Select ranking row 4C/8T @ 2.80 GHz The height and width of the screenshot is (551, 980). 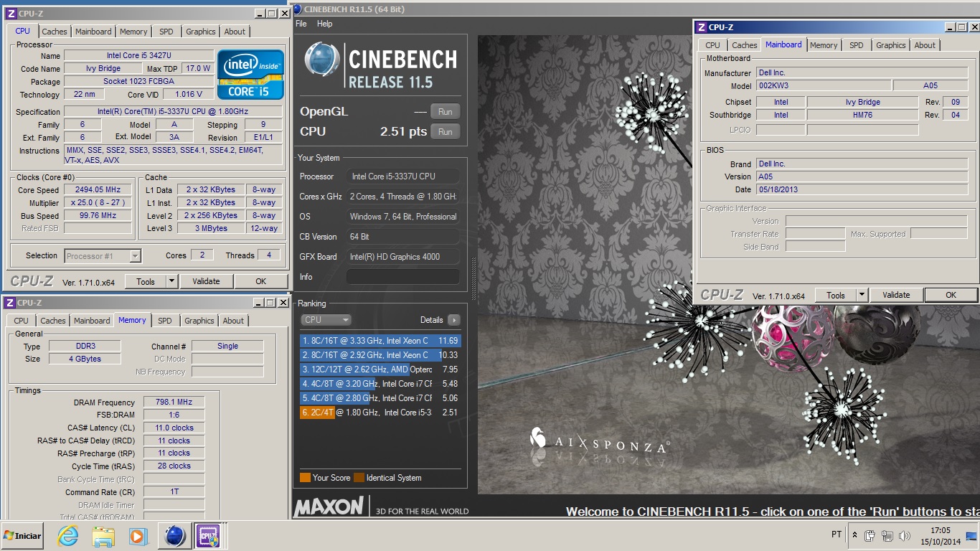[x=380, y=398]
